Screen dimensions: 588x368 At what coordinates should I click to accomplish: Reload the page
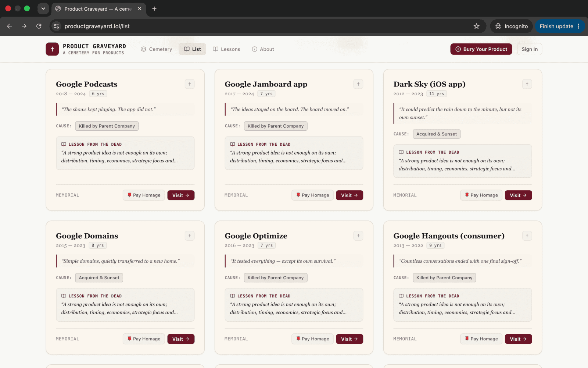coord(39,26)
